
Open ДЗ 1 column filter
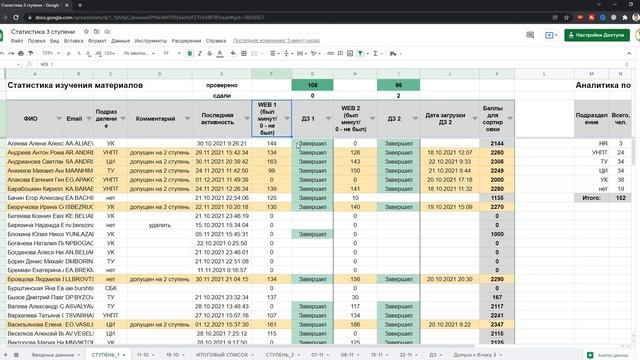[x=329, y=119]
